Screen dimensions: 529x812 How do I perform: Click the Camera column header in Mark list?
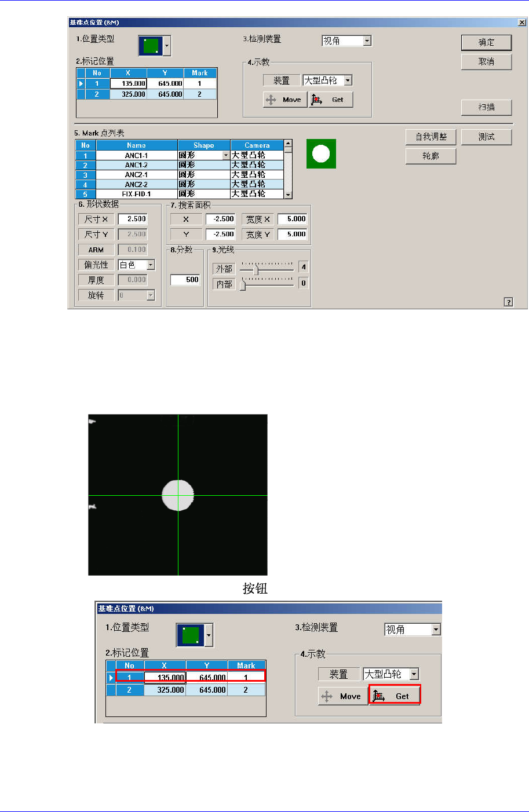[x=257, y=145]
